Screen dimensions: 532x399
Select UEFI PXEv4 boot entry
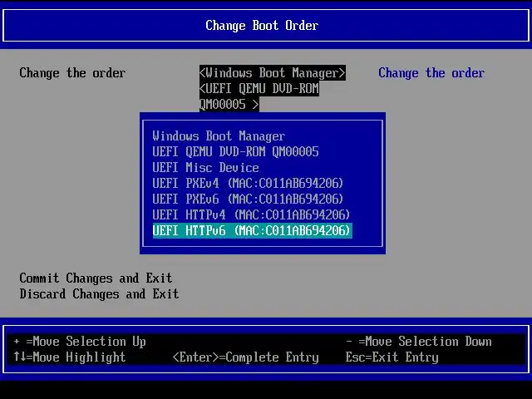point(248,183)
